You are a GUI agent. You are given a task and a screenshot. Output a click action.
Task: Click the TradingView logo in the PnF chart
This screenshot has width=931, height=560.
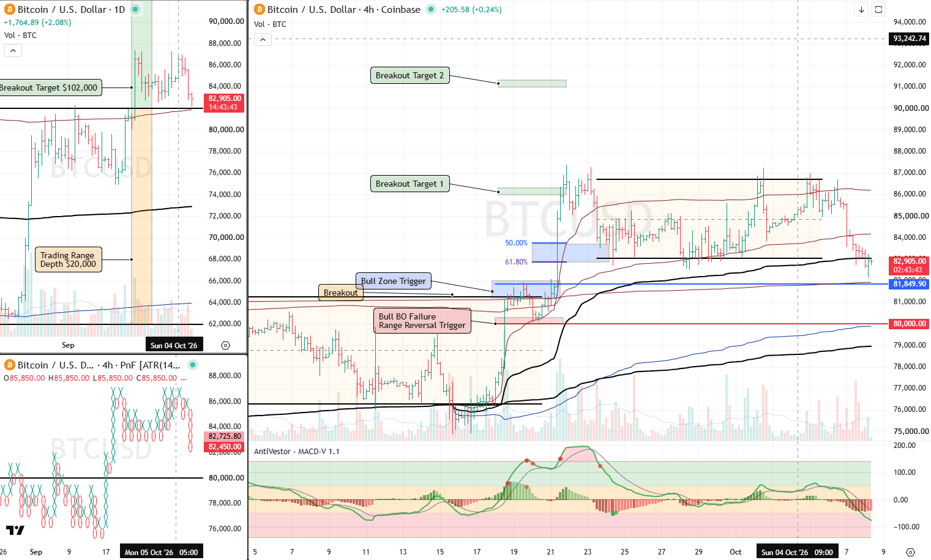[15, 530]
